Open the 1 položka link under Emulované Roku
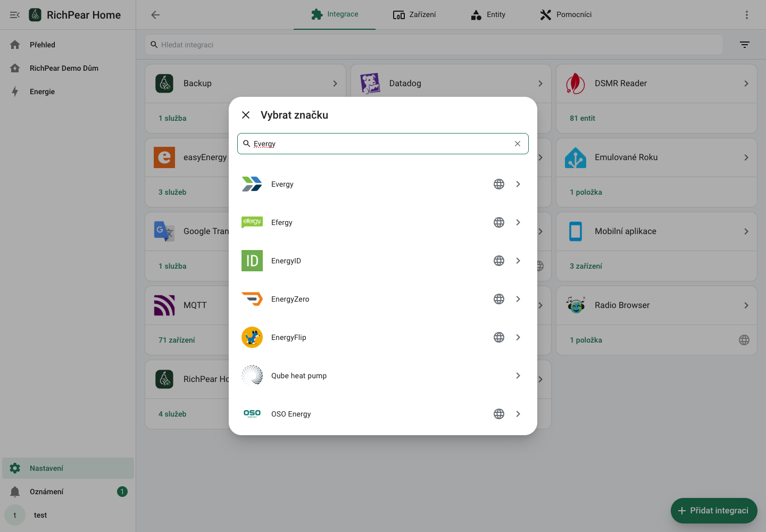This screenshot has width=766, height=532. pyautogui.click(x=586, y=192)
